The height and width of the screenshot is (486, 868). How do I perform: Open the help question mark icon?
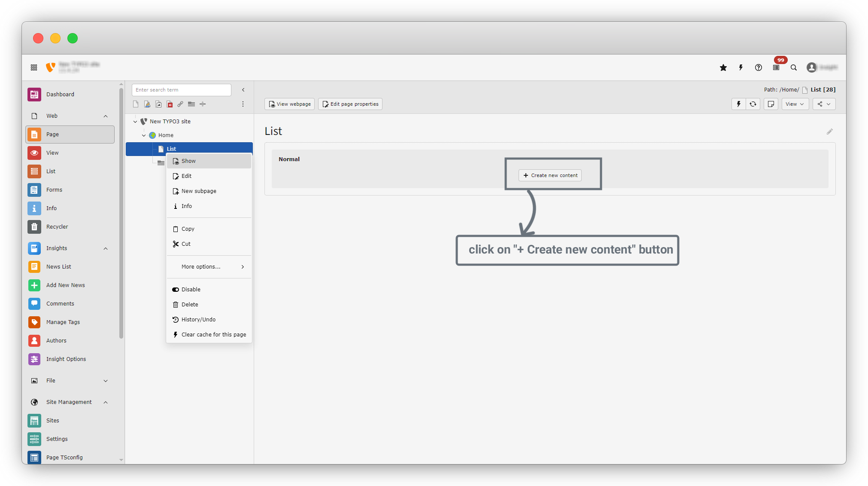759,67
